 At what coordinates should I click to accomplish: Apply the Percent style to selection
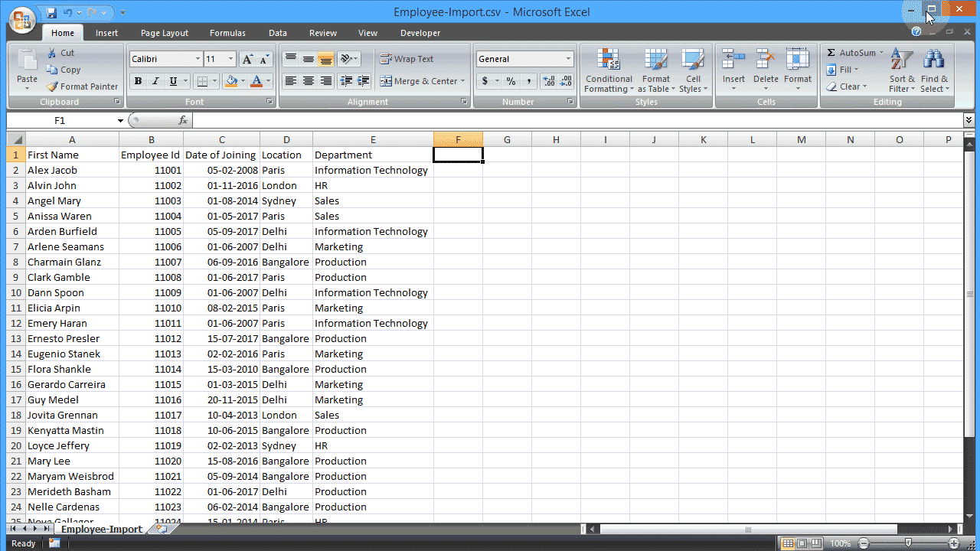pyautogui.click(x=509, y=80)
